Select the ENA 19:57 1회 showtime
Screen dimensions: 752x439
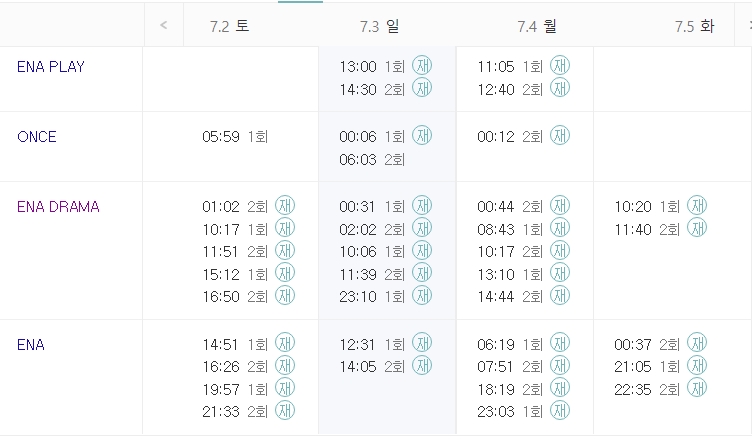235,390
